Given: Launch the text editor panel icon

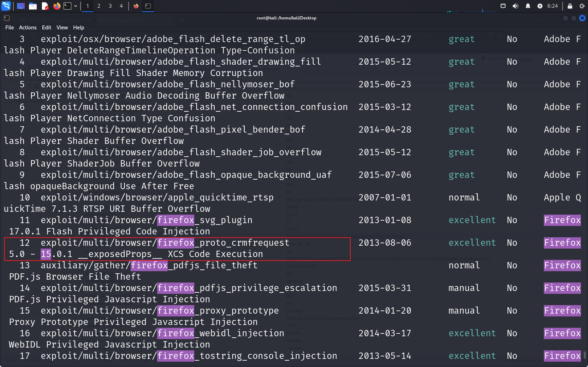Looking at the screenshot, I should click(x=45, y=6).
